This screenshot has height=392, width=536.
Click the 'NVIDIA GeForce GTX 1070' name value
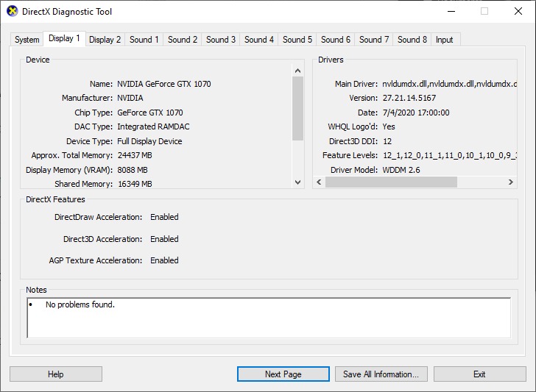tap(164, 84)
